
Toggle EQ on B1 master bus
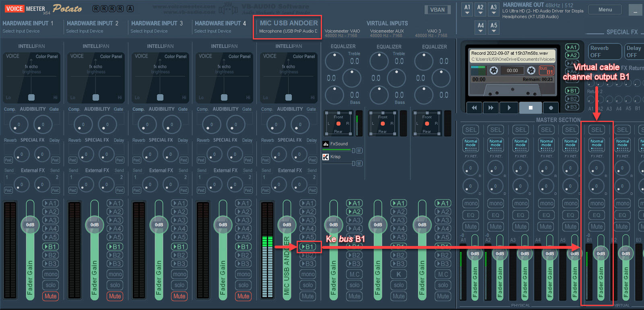pos(597,215)
